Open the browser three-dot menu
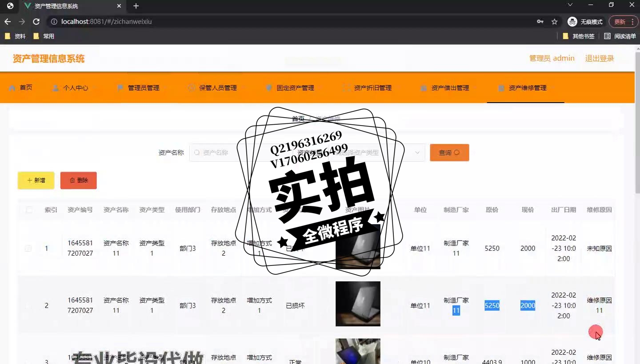 tap(632, 21)
